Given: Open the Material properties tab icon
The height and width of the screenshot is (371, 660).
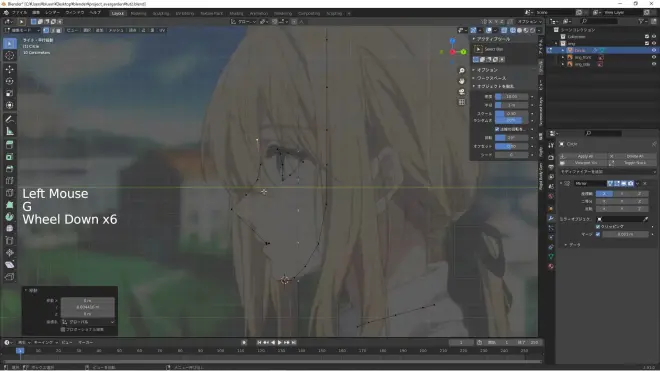Looking at the screenshot, I should [x=551, y=267].
